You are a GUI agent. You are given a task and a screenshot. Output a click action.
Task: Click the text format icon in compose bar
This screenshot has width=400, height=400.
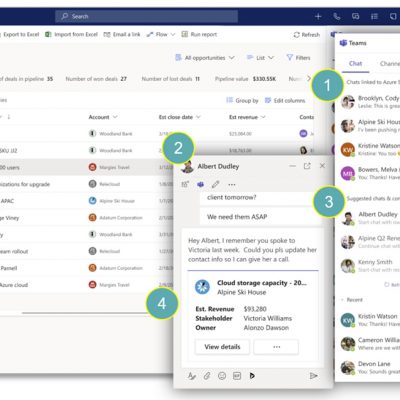(x=192, y=376)
